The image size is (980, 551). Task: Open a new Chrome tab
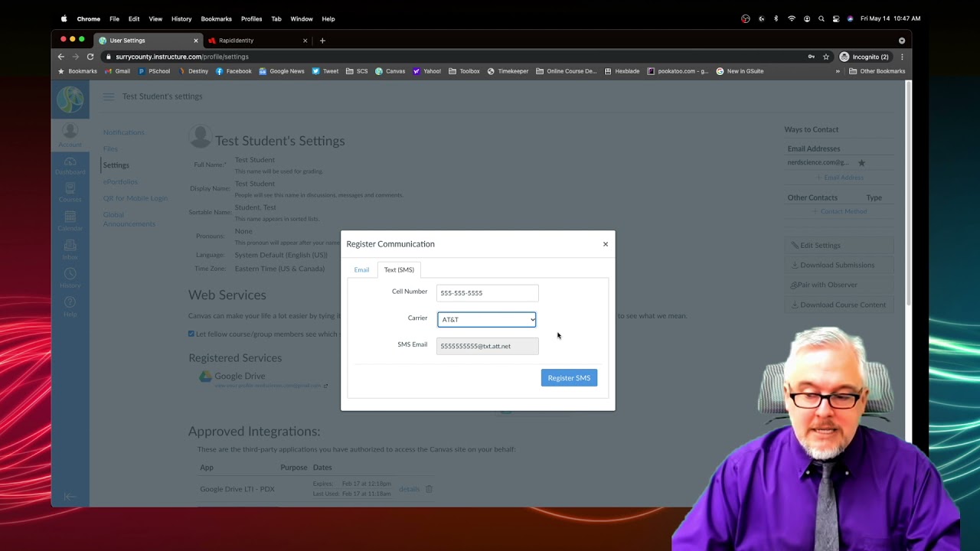click(x=322, y=41)
